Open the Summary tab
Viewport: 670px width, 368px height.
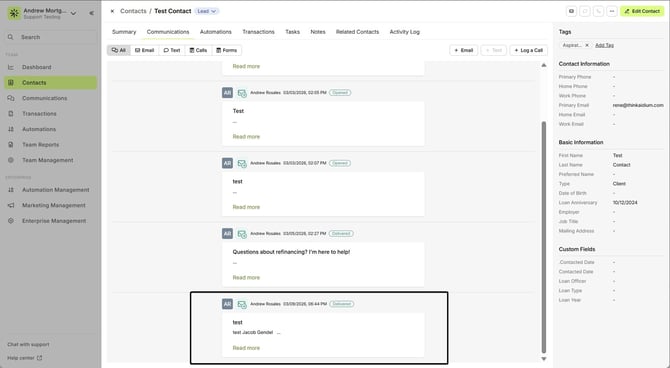point(124,32)
